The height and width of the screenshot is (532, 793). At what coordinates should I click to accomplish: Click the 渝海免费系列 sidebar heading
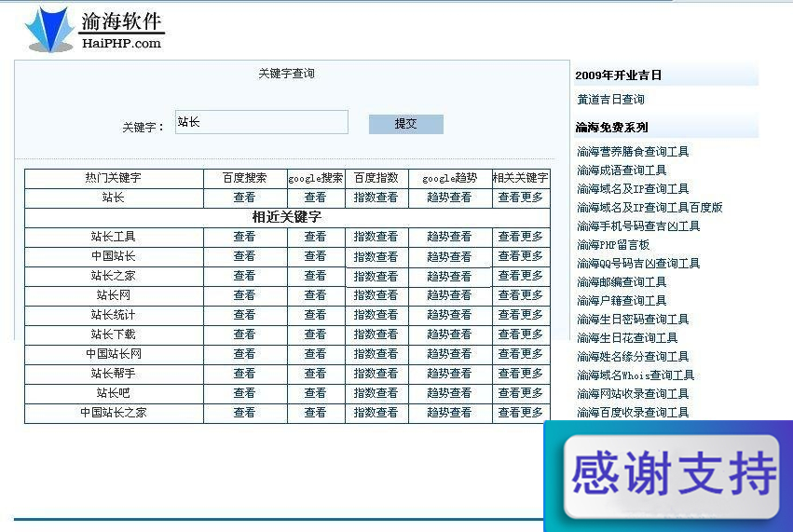click(611, 128)
